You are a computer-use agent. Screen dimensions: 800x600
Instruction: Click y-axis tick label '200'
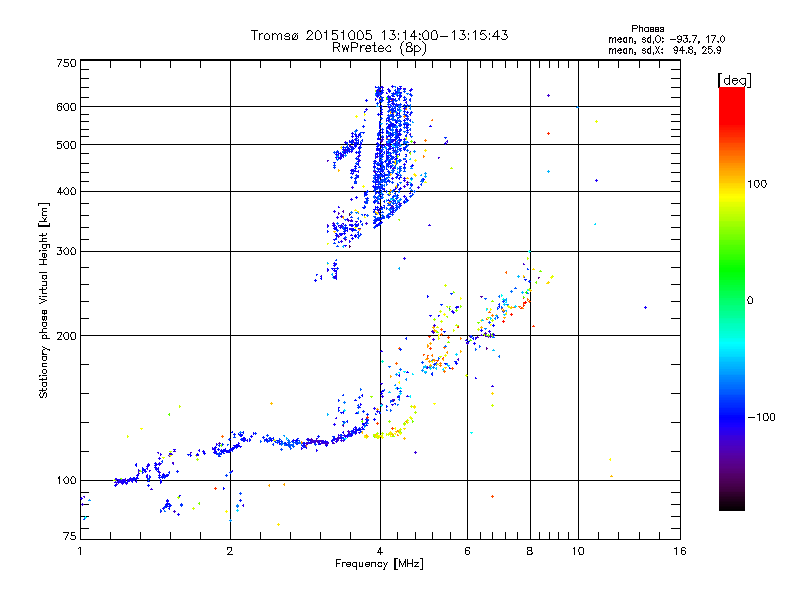coord(66,336)
